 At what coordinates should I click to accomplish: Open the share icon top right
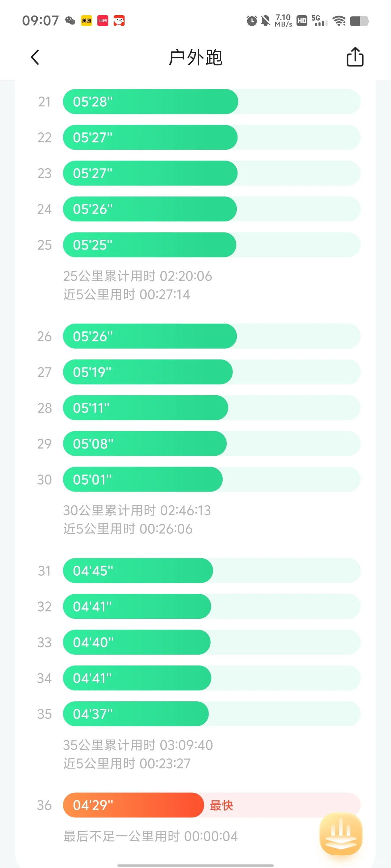point(355,57)
